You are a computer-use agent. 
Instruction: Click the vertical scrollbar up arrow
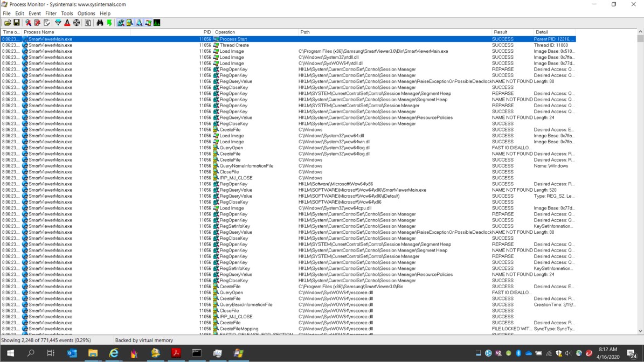[x=640, y=32]
